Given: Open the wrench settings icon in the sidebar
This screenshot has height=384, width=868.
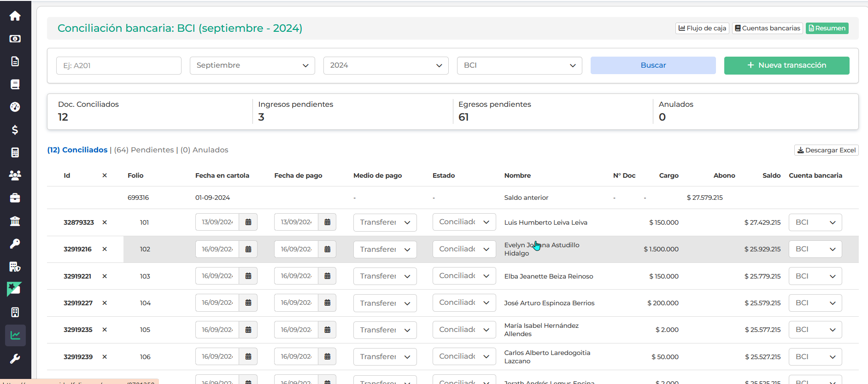Looking at the screenshot, I should [x=15, y=359].
